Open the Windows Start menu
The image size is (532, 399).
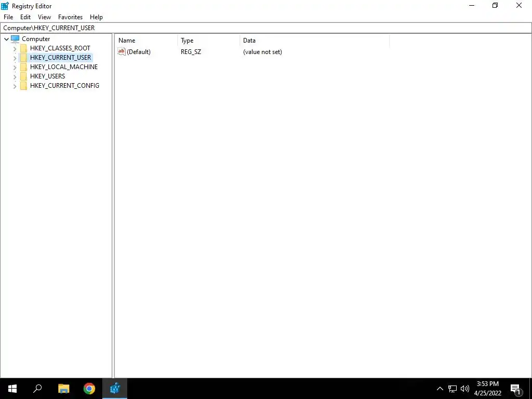12,389
